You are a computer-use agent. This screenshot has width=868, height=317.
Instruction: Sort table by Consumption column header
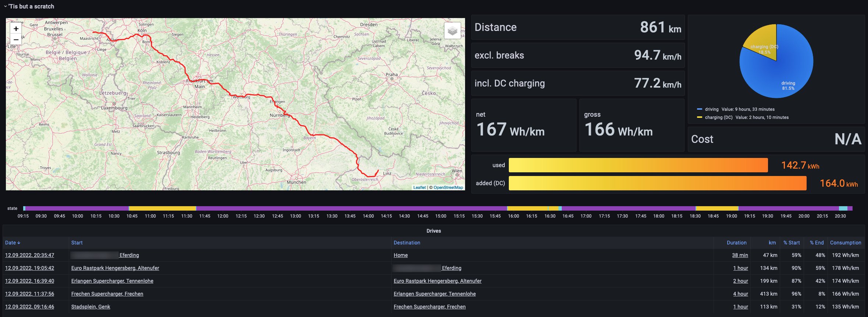pyautogui.click(x=845, y=243)
